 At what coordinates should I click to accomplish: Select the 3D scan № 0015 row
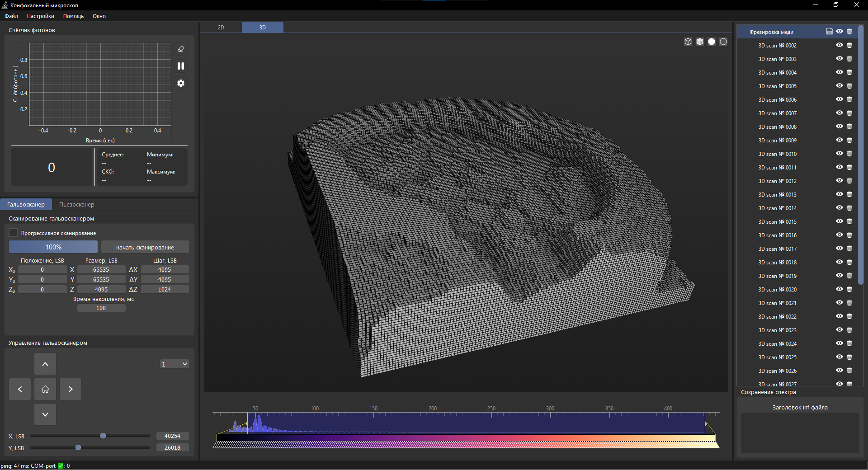coord(798,221)
